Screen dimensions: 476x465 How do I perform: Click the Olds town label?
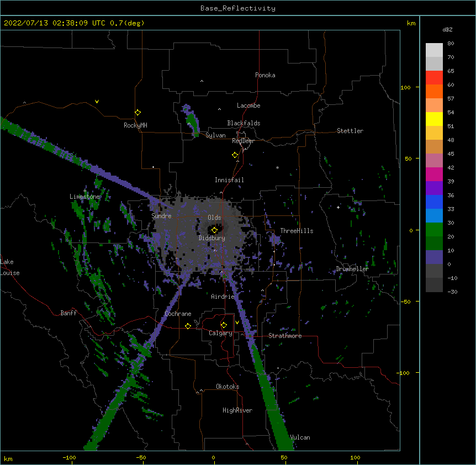[214, 218]
